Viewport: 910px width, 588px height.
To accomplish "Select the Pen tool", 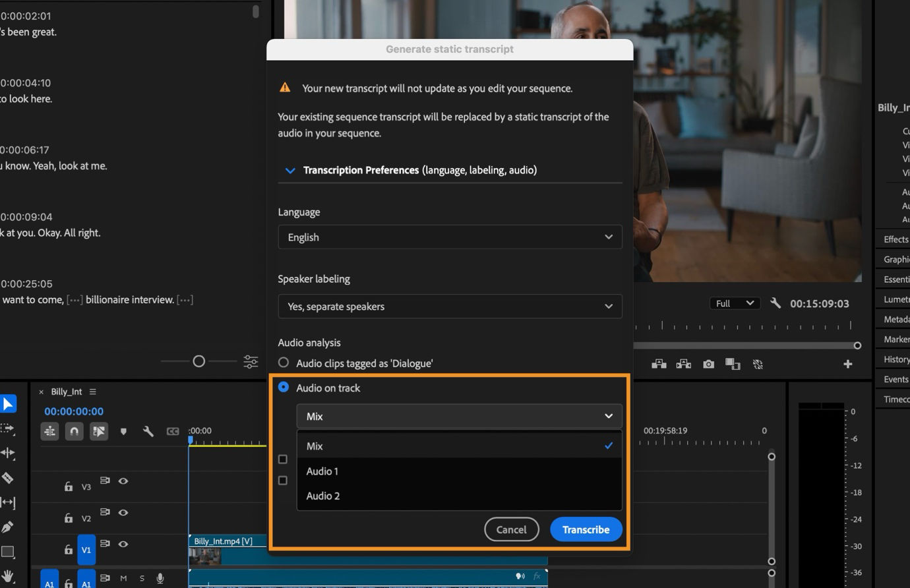I will [9, 526].
